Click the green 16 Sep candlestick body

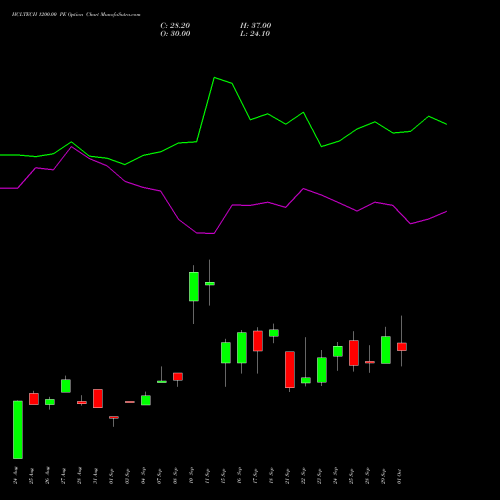[x=242, y=348]
